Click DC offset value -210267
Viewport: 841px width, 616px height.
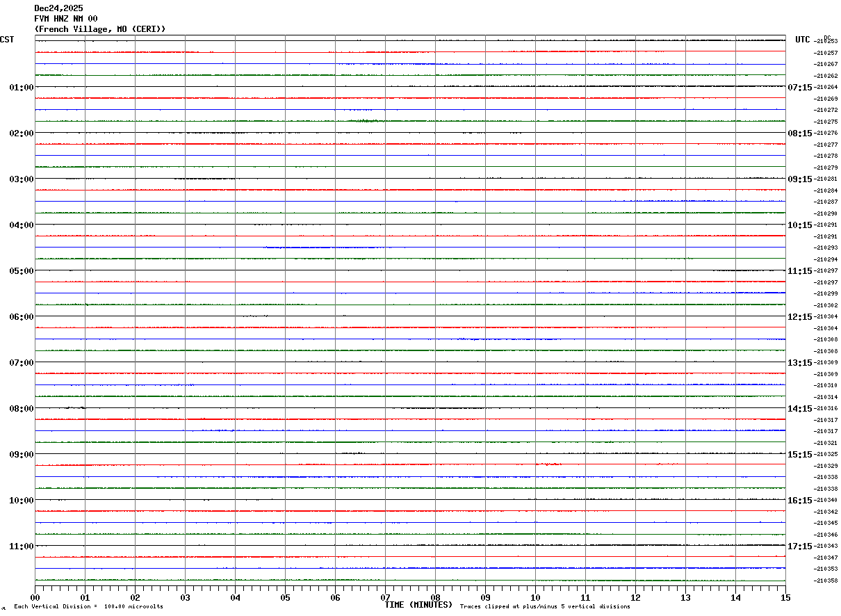pyautogui.click(x=826, y=64)
